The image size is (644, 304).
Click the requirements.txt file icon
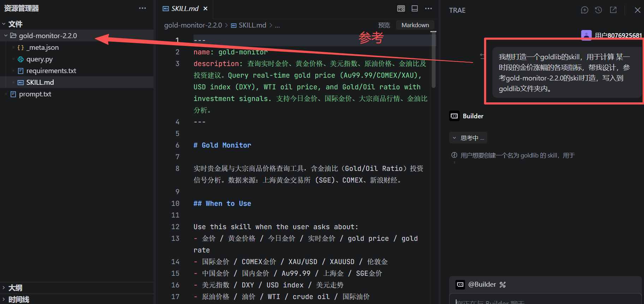[20, 71]
